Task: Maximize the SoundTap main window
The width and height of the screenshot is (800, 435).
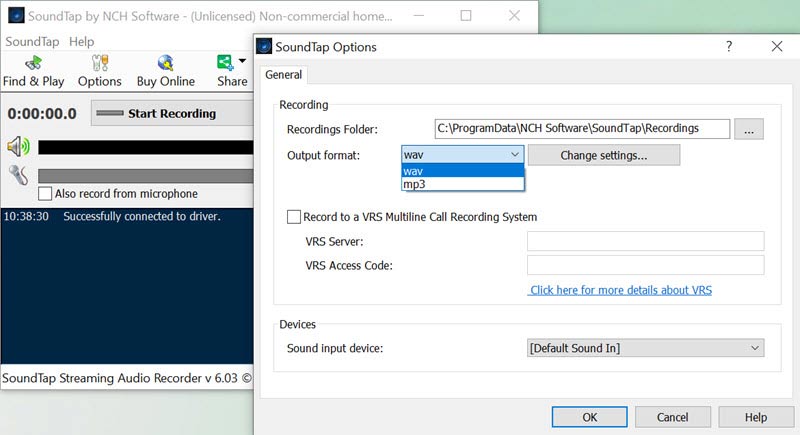Action: coord(466,16)
